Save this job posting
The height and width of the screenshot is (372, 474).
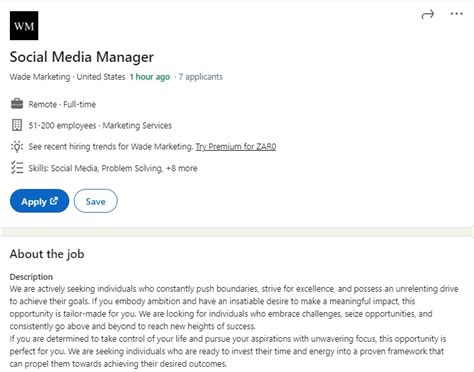click(96, 201)
